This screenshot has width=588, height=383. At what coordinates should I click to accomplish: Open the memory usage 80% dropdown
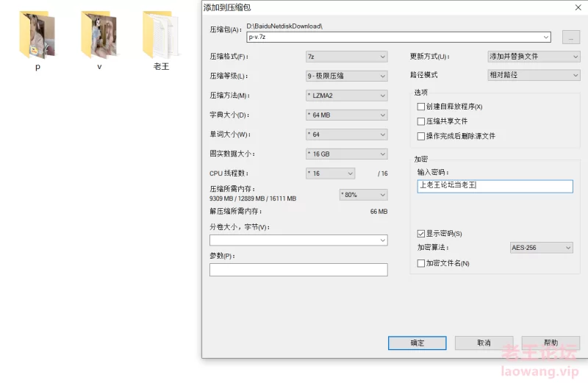click(x=363, y=195)
